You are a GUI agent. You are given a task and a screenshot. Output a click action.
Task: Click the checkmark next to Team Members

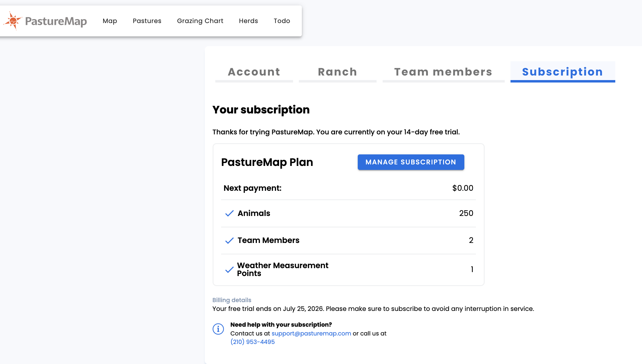coord(229,241)
